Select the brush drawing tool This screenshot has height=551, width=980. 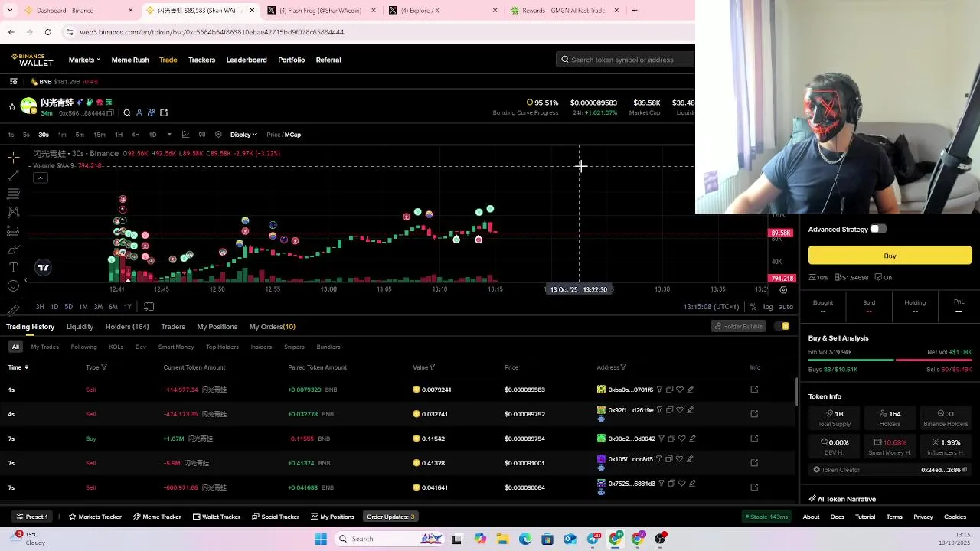(13, 249)
